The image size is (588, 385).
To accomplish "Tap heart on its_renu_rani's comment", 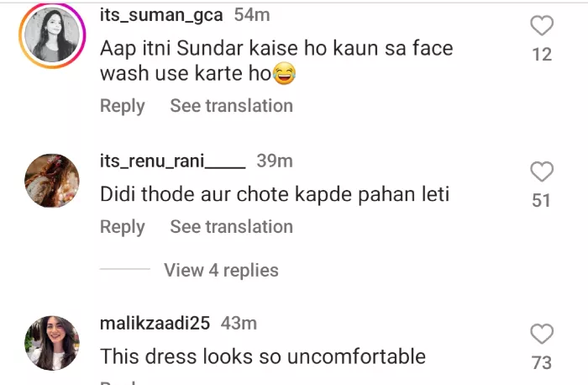I will point(542,171).
